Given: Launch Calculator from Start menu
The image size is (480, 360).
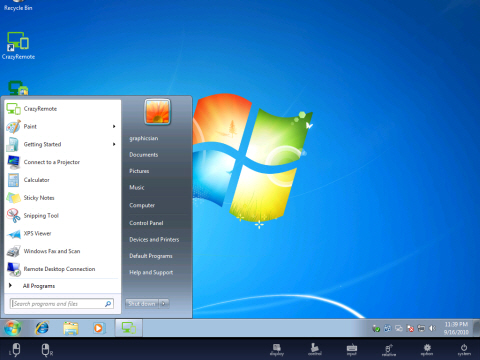Looking at the screenshot, I should tap(63, 180).
